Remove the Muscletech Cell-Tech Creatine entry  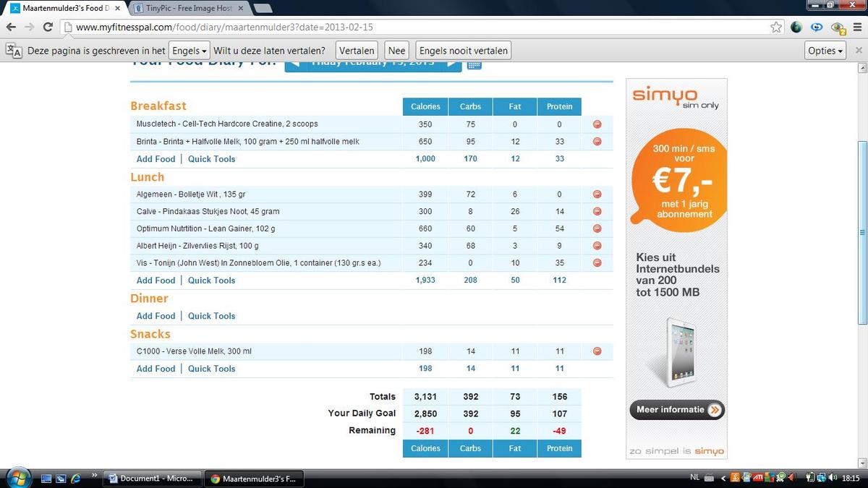click(597, 124)
